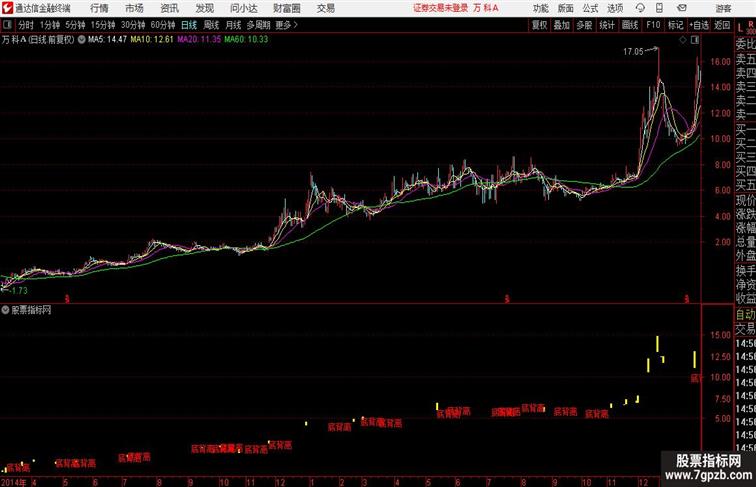
Task: Open the 公式 menu
Action: [590, 8]
